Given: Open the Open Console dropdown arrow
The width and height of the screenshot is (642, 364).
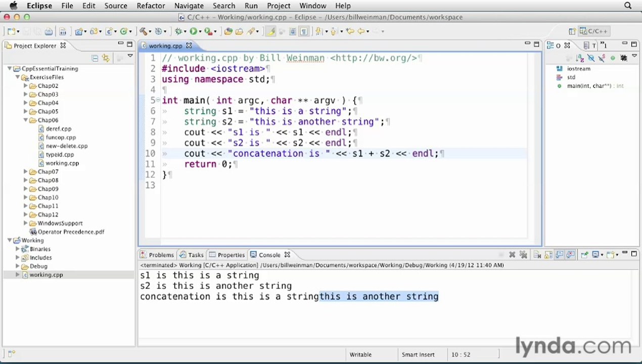Looking at the screenshot, I should click(x=617, y=255).
